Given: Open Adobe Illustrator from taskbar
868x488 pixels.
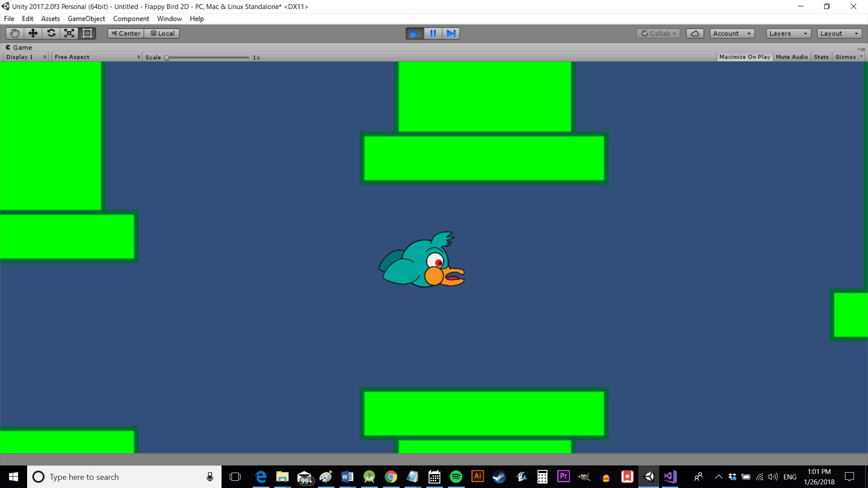Looking at the screenshot, I should pos(478,477).
